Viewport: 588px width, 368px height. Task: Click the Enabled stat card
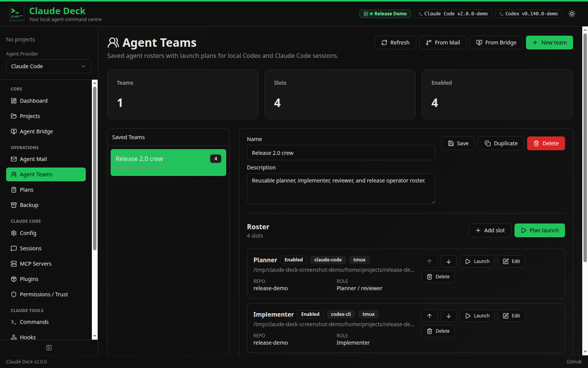497,94
